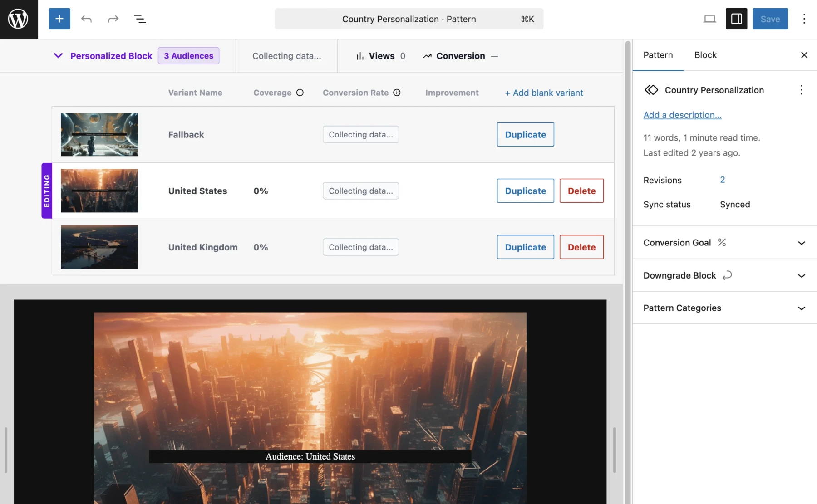Open the Country Personalization kebab menu
Image resolution: width=817 pixels, height=504 pixels.
(802, 90)
